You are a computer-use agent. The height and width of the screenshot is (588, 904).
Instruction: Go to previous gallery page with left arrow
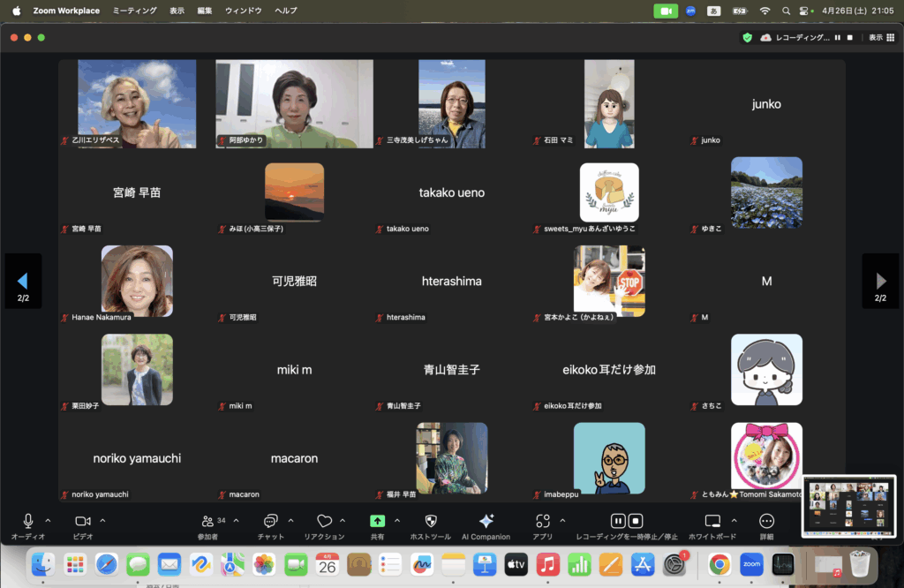[x=23, y=281]
